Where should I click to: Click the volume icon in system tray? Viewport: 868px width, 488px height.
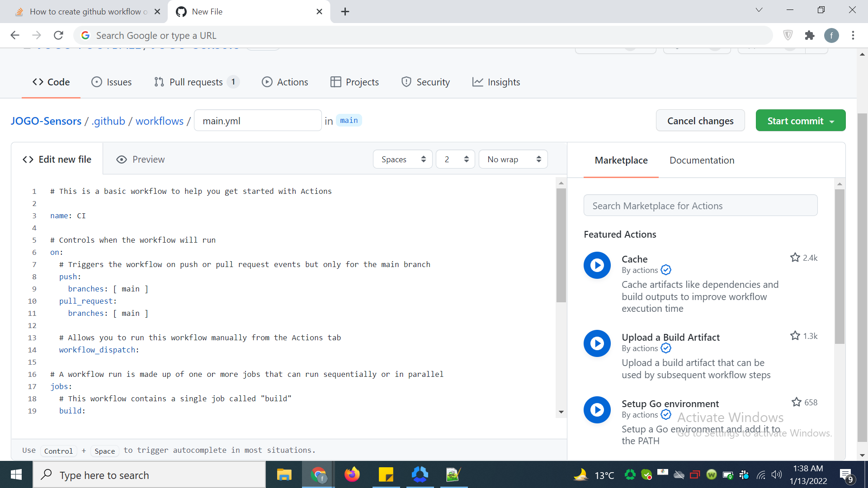point(777,474)
